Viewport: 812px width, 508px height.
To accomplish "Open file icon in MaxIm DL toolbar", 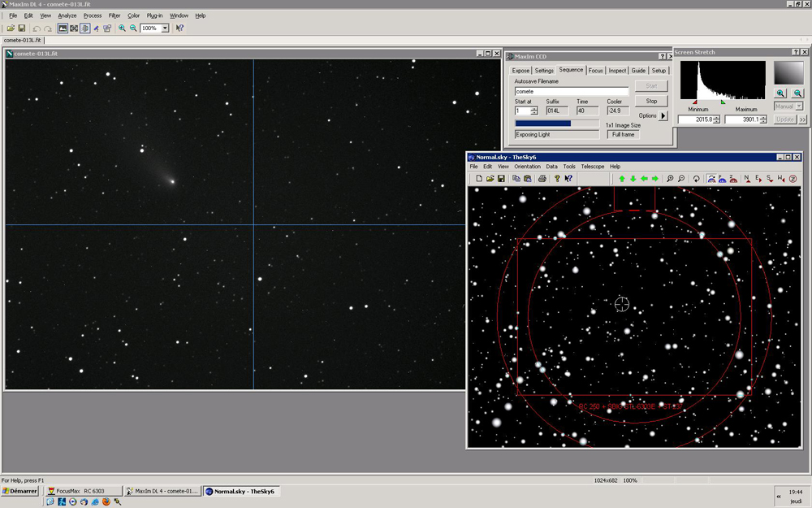I will (x=11, y=28).
